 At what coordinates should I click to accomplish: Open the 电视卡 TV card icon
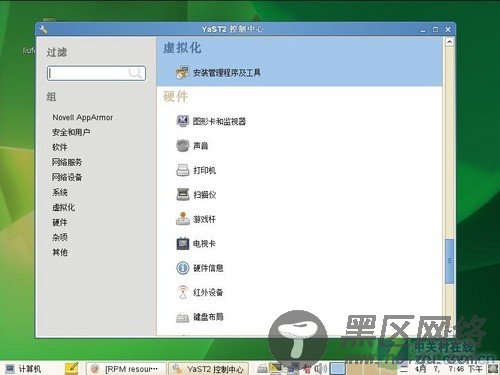(x=182, y=243)
